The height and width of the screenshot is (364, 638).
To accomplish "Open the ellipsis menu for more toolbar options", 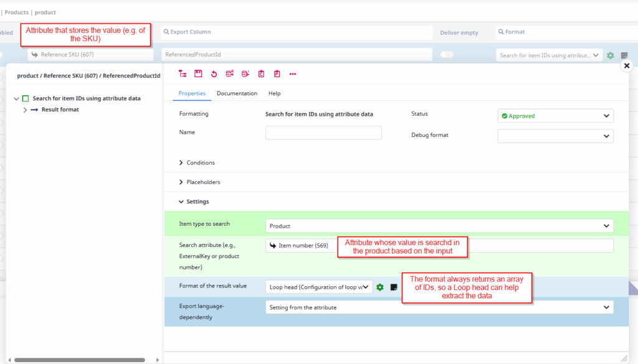I will pos(292,73).
